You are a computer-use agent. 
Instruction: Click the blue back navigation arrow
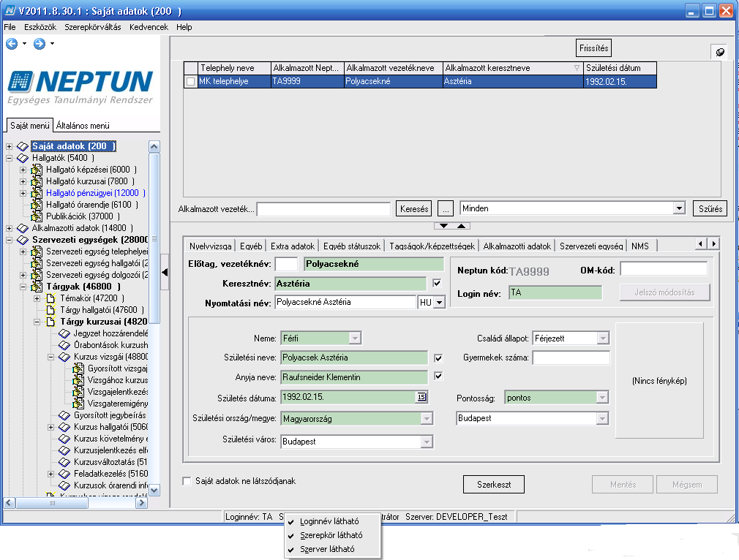coord(12,44)
